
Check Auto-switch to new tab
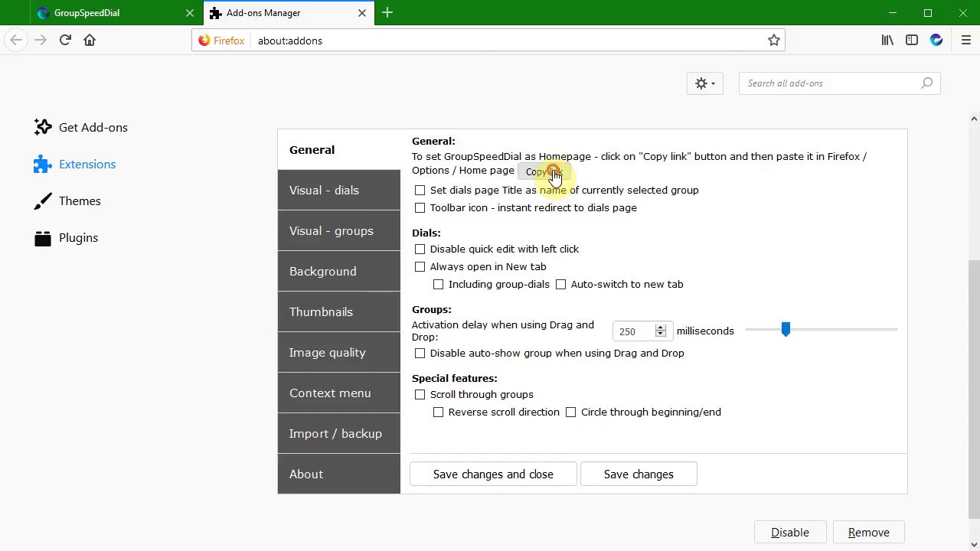click(x=560, y=284)
